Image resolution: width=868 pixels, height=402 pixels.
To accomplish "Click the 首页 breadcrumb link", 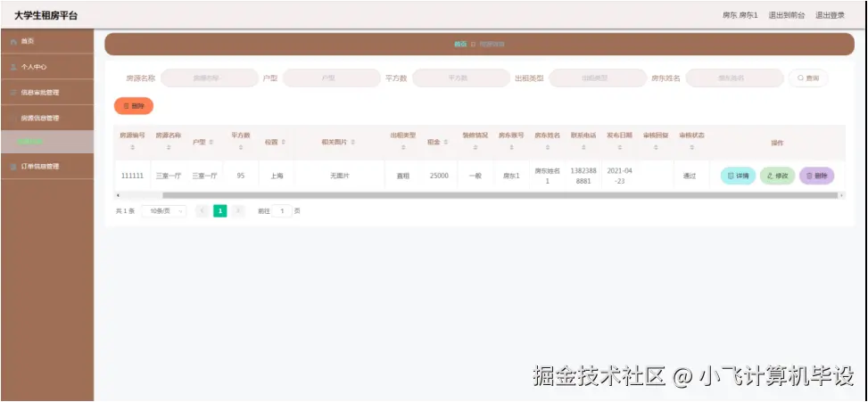I will [x=460, y=45].
